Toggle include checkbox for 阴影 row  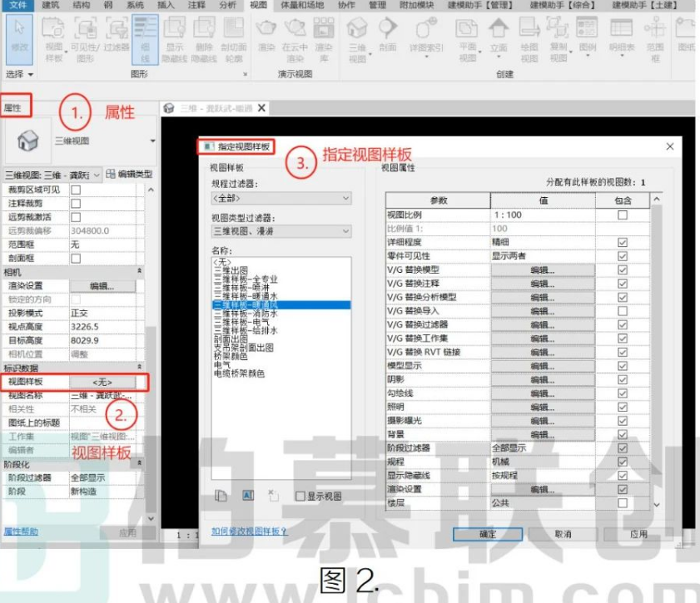[x=623, y=379]
